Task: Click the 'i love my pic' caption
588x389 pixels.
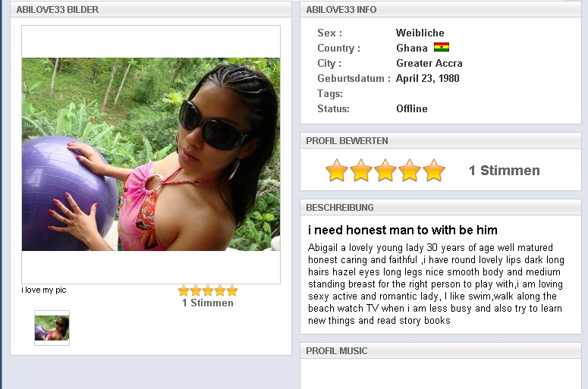Action: [x=44, y=290]
